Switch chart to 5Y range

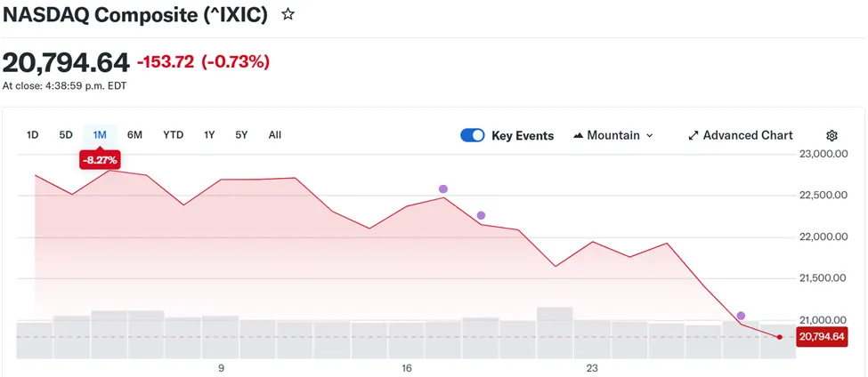point(242,135)
